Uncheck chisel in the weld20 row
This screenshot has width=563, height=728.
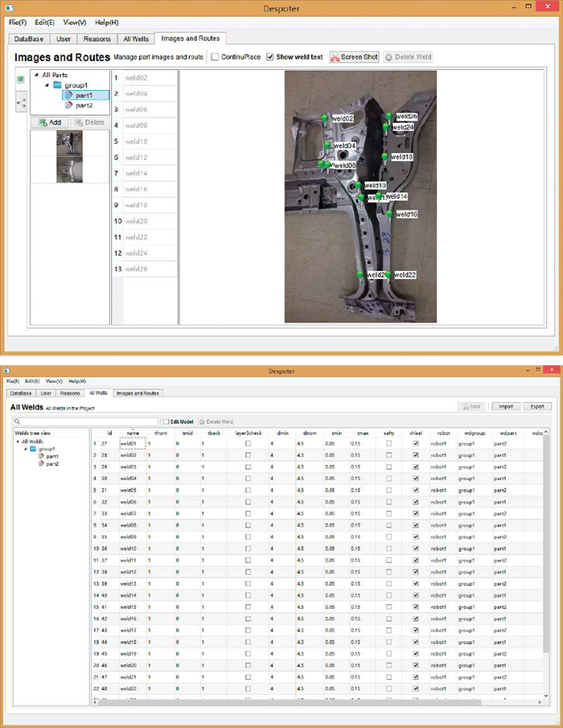[x=416, y=665]
